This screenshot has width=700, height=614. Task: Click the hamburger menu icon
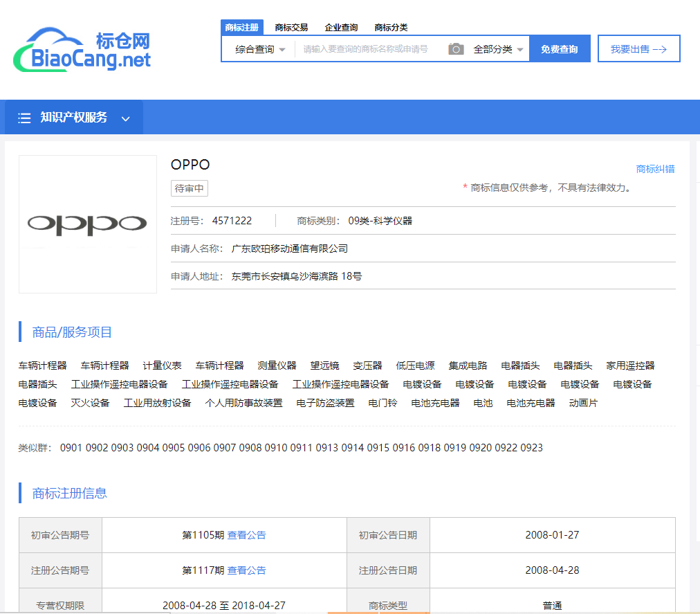[x=24, y=118]
